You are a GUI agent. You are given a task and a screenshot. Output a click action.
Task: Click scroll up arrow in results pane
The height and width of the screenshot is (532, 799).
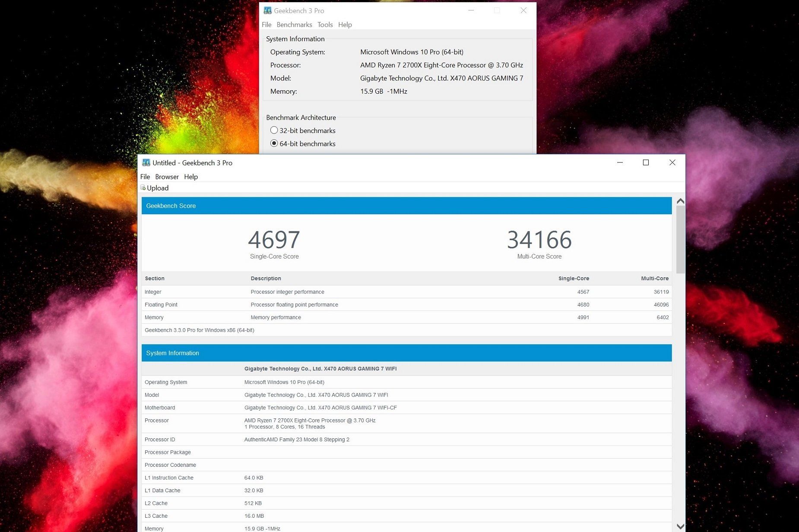(x=681, y=201)
